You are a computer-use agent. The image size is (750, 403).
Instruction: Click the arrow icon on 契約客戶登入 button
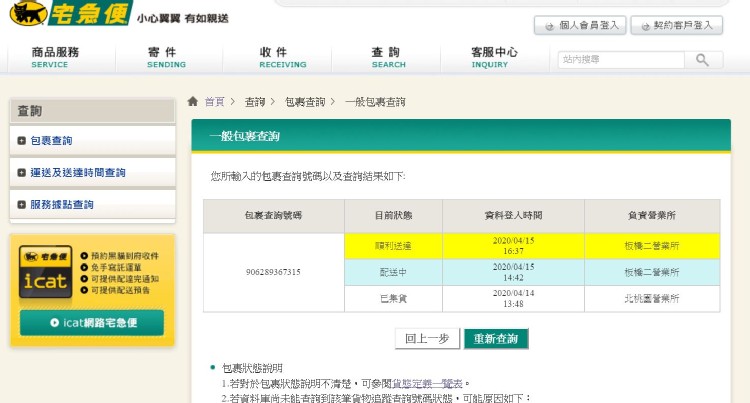tap(645, 26)
